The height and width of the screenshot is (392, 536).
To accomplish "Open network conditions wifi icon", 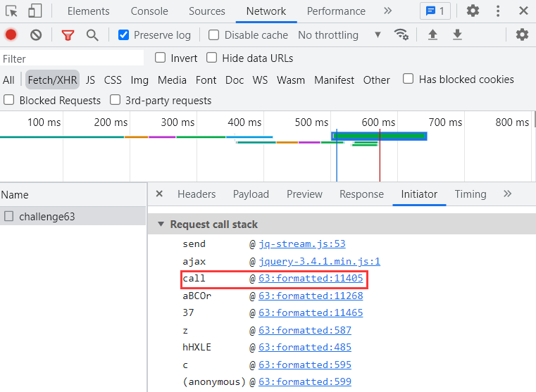I will point(401,35).
